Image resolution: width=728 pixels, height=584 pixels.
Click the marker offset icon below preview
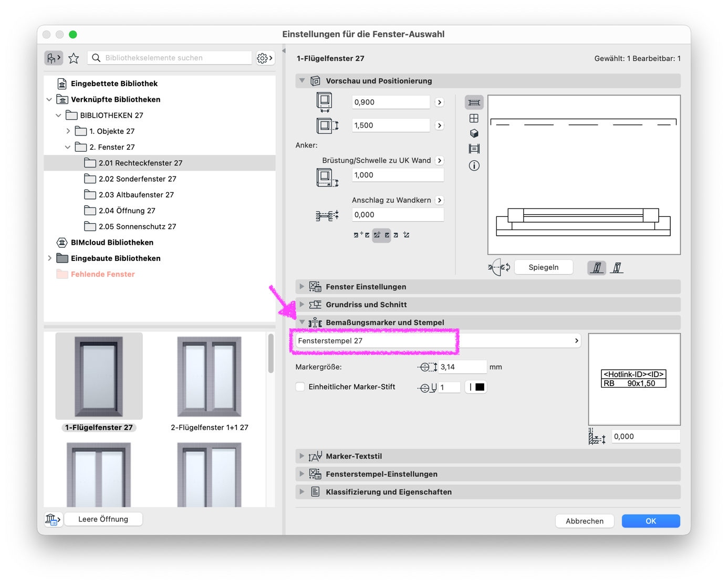pyautogui.click(x=597, y=437)
